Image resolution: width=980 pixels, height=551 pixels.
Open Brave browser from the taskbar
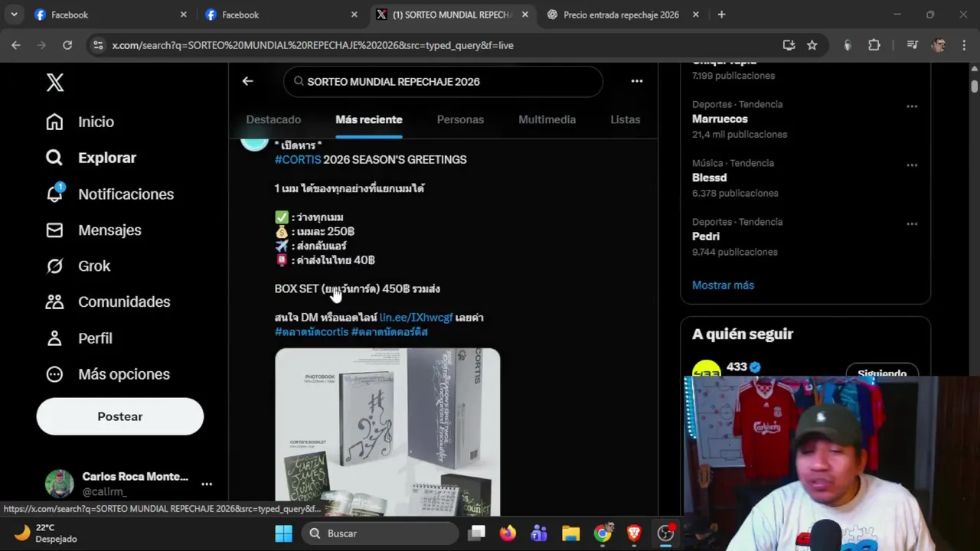[x=634, y=533]
